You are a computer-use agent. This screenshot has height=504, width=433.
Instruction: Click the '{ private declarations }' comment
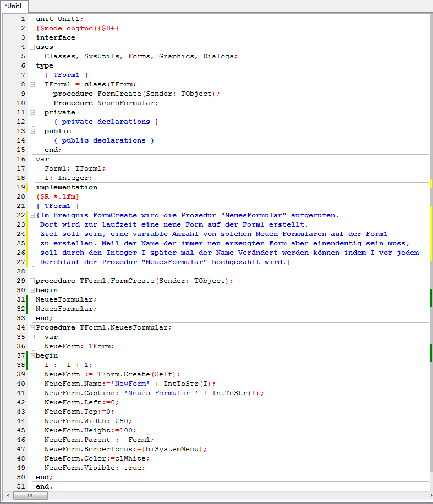click(106, 122)
